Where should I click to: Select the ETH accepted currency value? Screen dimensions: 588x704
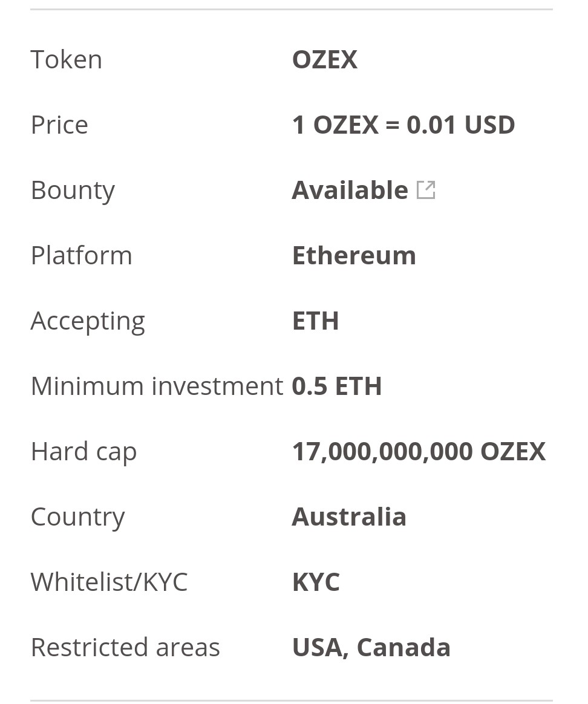point(315,321)
